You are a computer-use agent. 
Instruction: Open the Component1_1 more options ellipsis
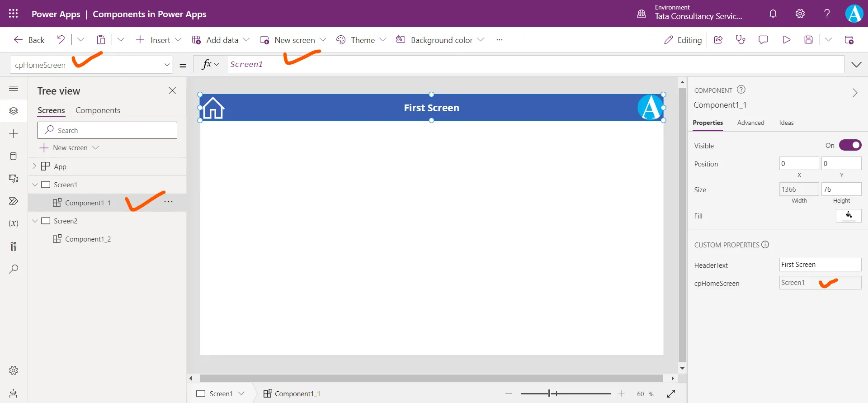point(168,202)
